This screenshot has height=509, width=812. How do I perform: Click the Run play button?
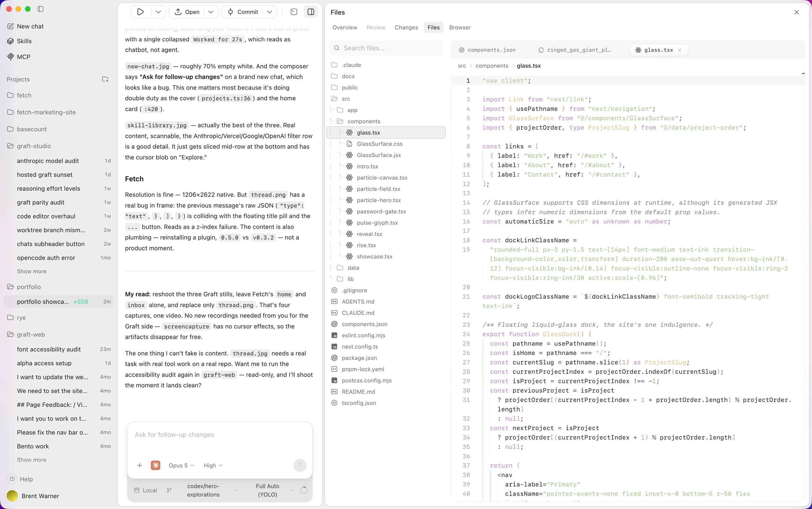tap(141, 12)
